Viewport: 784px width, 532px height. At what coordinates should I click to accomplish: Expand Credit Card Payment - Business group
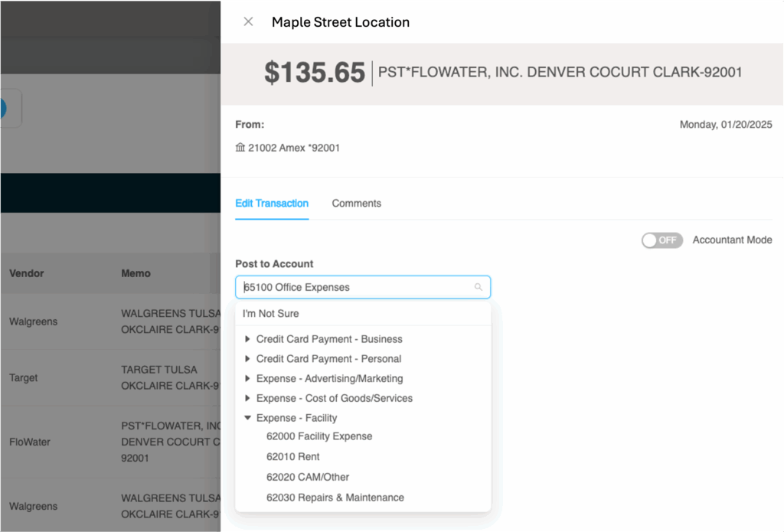[247, 339]
